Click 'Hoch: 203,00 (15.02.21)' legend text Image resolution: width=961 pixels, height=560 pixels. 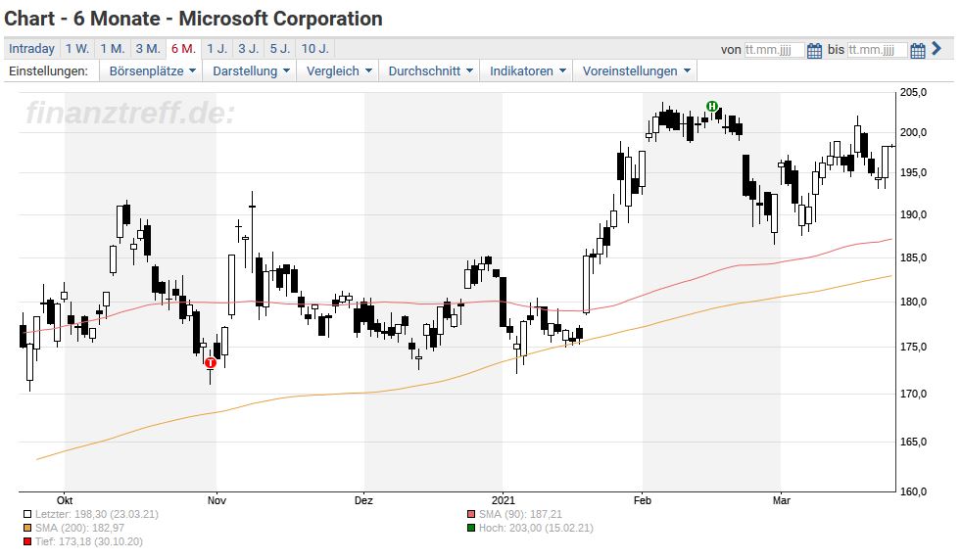[536, 528]
